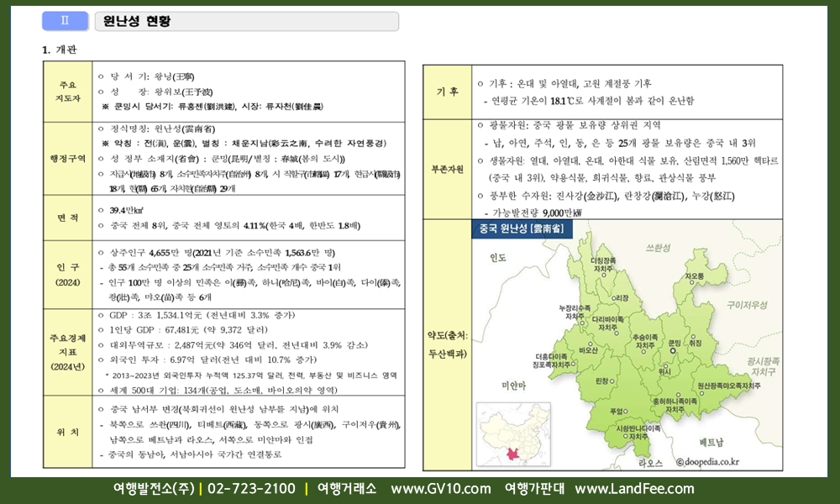This screenshot has width=840, height=504.
Task: Select the '여행거래소' footer label
Action: [x=347, y=489]
